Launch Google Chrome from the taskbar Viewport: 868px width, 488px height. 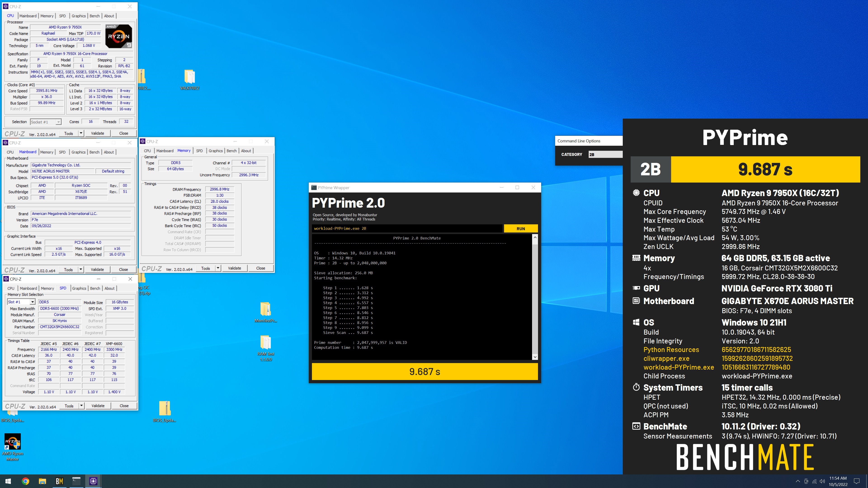pyautogui.click(x=25, y=481)
